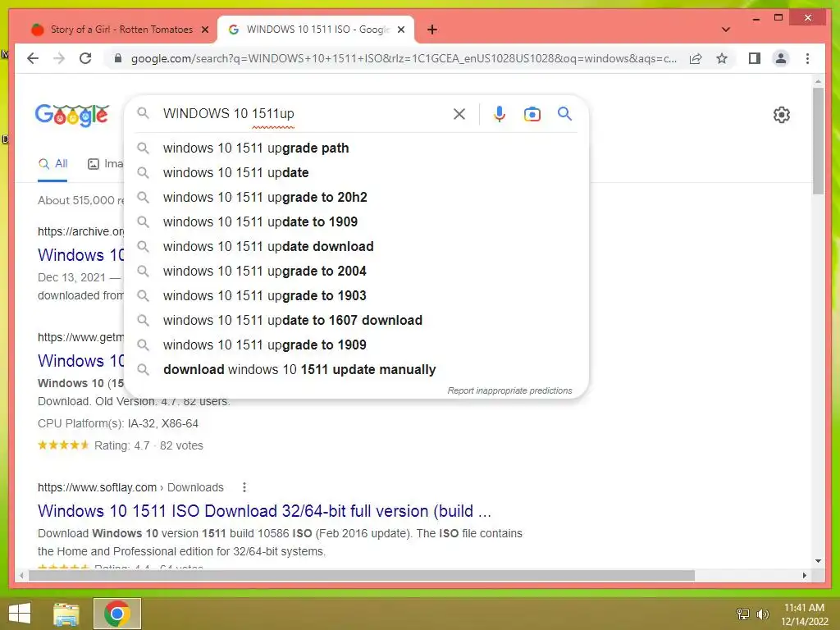Click the address bar URL
This screenshot has height=630, width=840.
tap(404, 58)
